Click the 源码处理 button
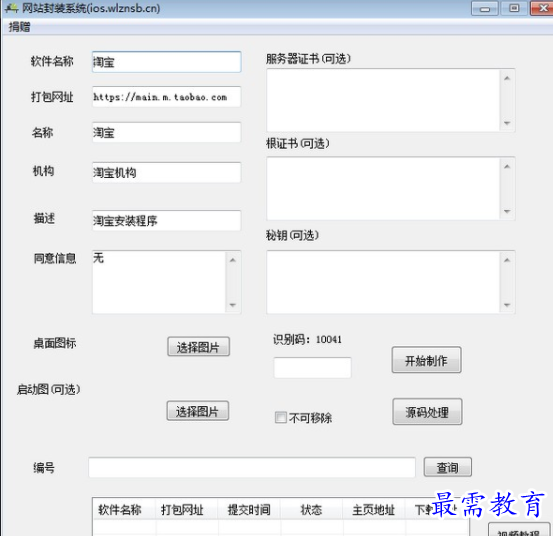 pos(427,412)
